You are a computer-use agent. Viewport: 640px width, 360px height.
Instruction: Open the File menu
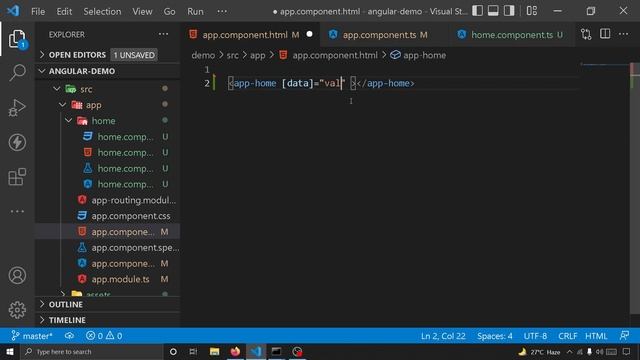(x=38, y=11)
